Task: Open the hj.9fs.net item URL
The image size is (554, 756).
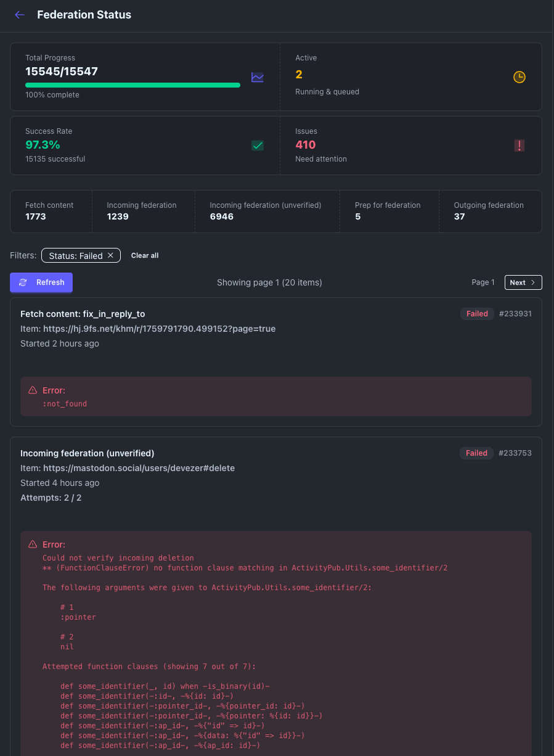Action: tap(159, 329)
